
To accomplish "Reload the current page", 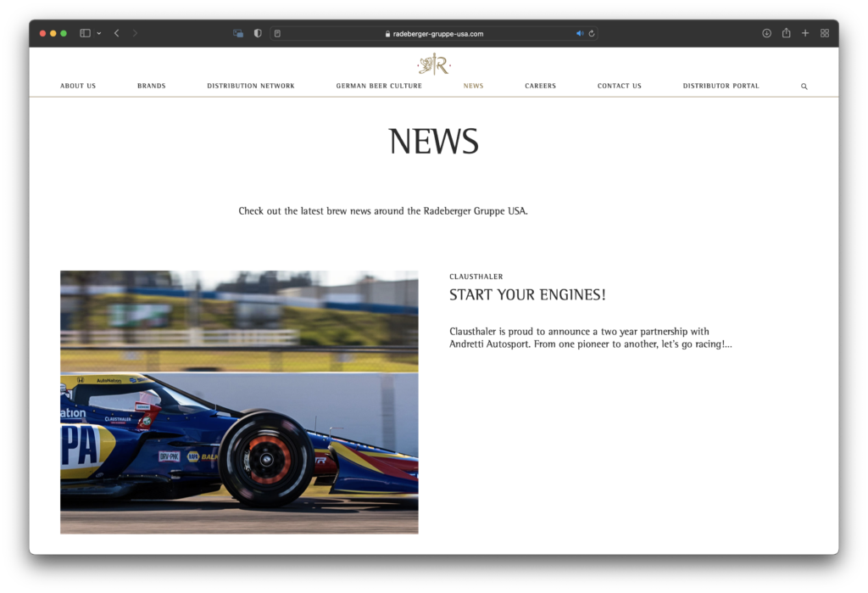I will (x=592, y=33).
